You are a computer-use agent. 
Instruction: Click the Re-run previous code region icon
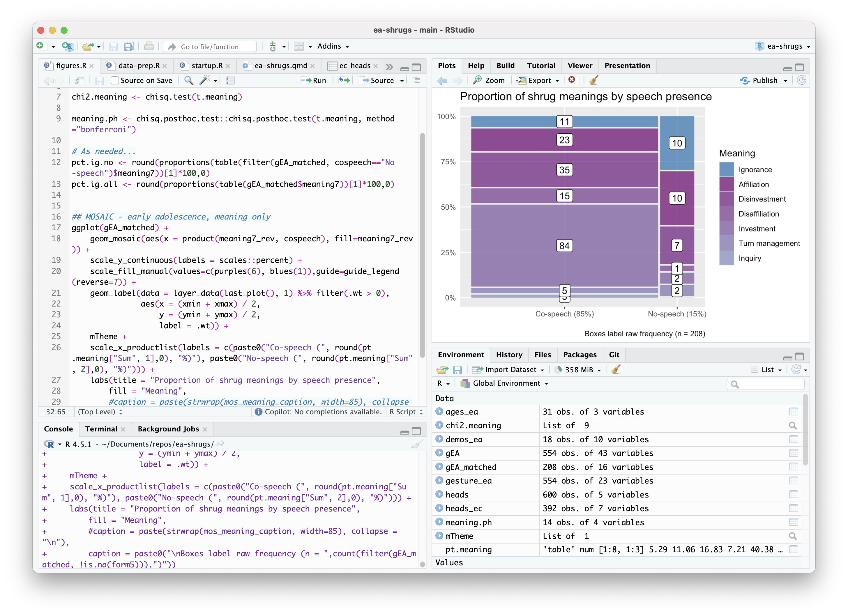[x=344, y=80]
